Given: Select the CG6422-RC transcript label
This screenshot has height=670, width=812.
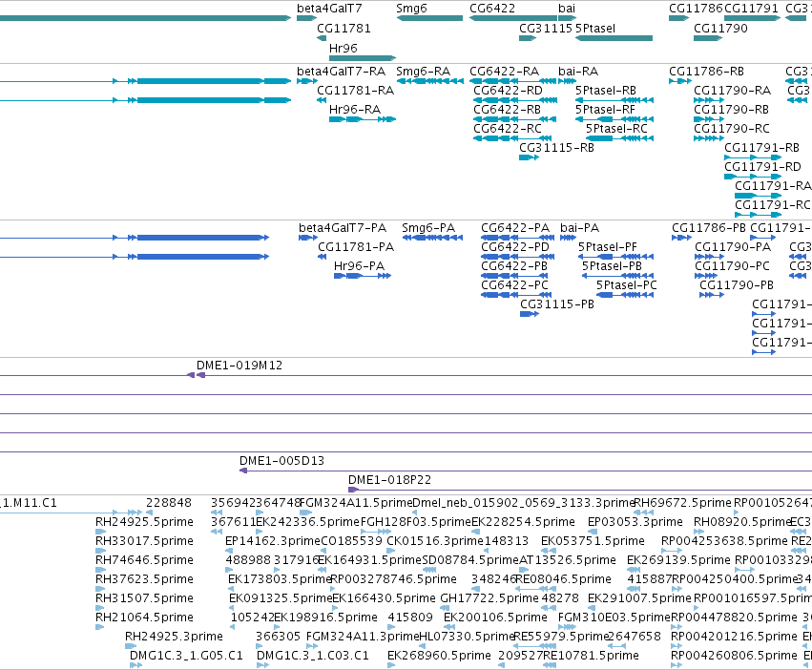Looking at the screenshot, I should point(508,129).
